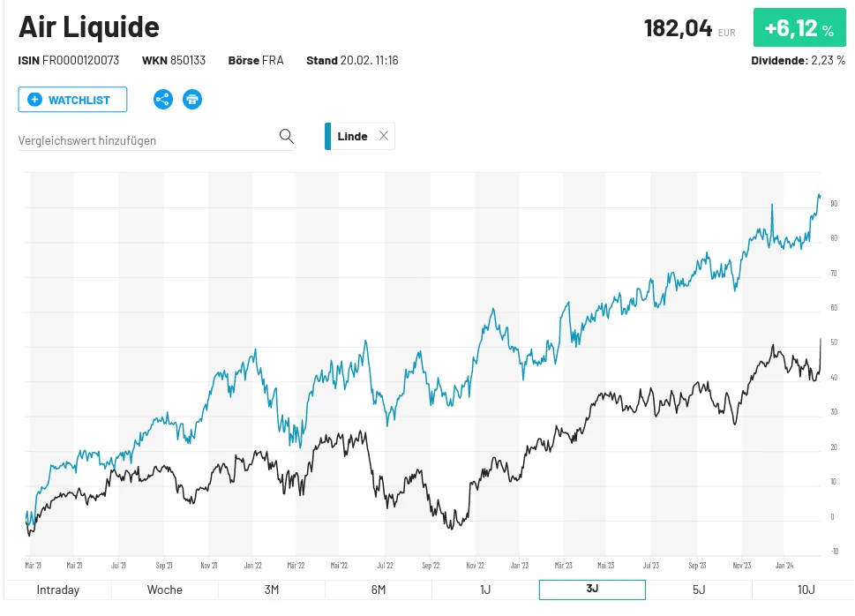The height and width of the screenshot is (616, 855).
Task: Click the Linde comparison chip
Action: pyautogui.click(x=353, y=136)
